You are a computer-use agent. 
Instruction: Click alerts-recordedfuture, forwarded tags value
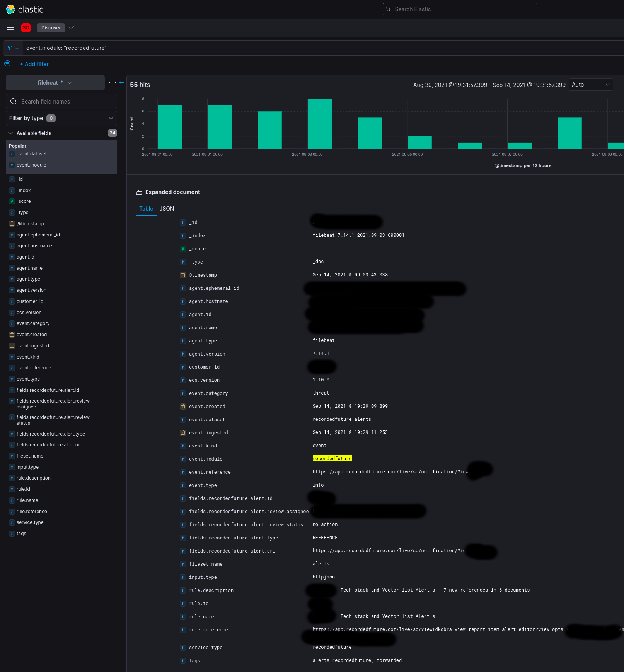click(x=357, y=660)
